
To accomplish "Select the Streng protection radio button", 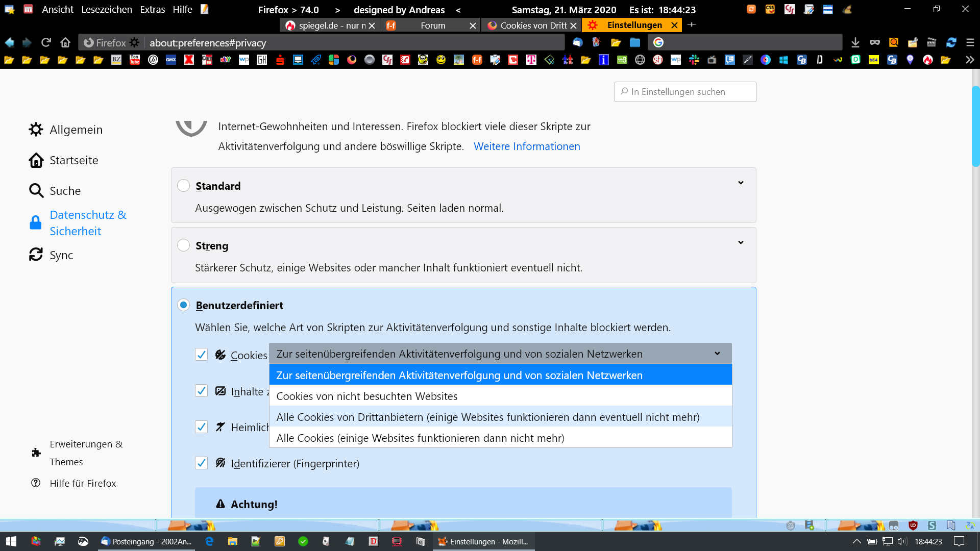I will point(184,245).
